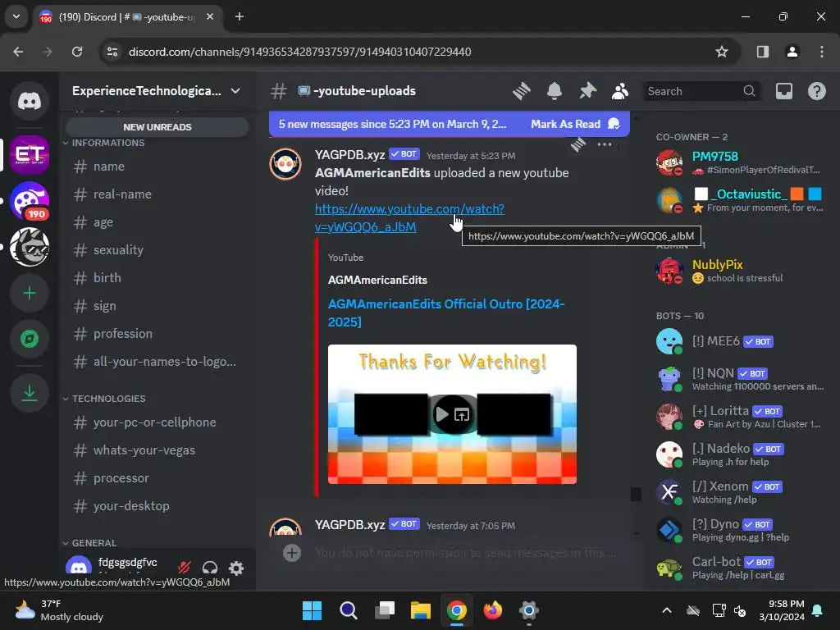Screen dimensions: 840x630
Task: Play the Thanks For Watching video
Action: (x=442, y=414)
